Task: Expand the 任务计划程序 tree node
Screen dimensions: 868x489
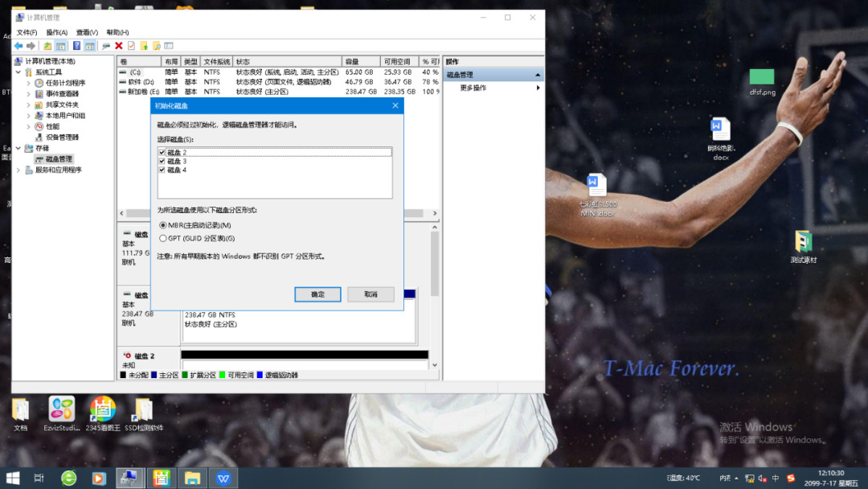Action: point(29,83)
